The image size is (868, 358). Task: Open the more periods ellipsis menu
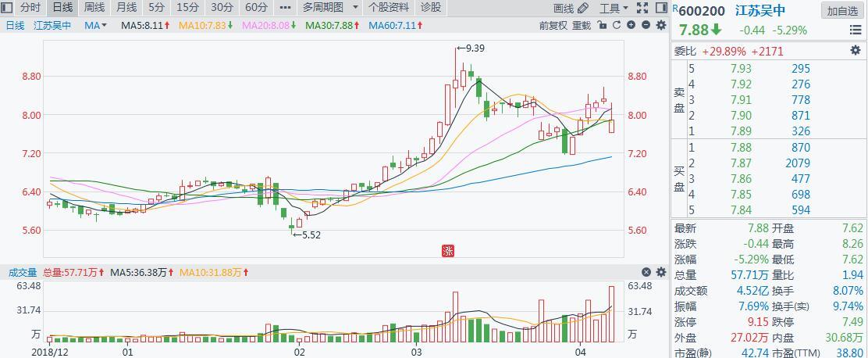click(x=285, y=8)
